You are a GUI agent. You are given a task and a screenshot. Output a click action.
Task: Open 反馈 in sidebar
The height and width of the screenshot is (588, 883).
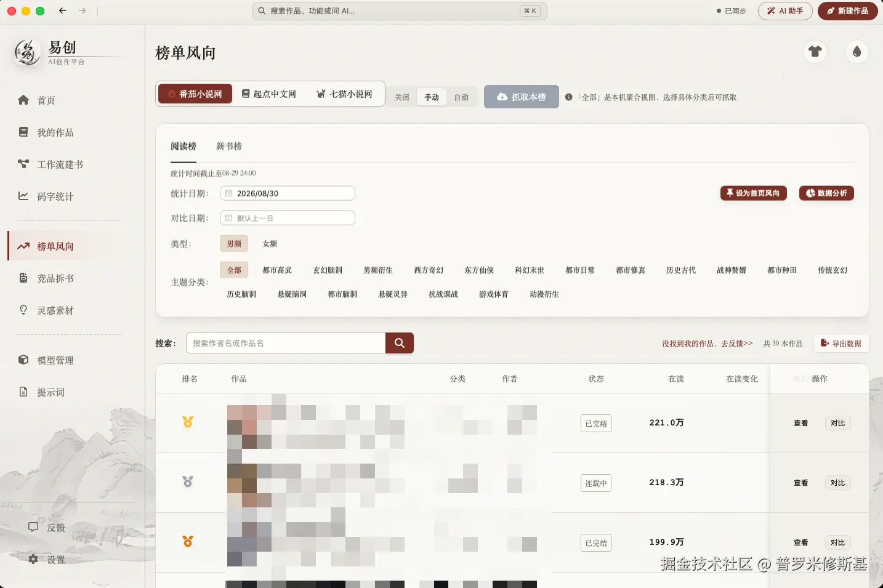pyautogui.click(x=47, y=528)
